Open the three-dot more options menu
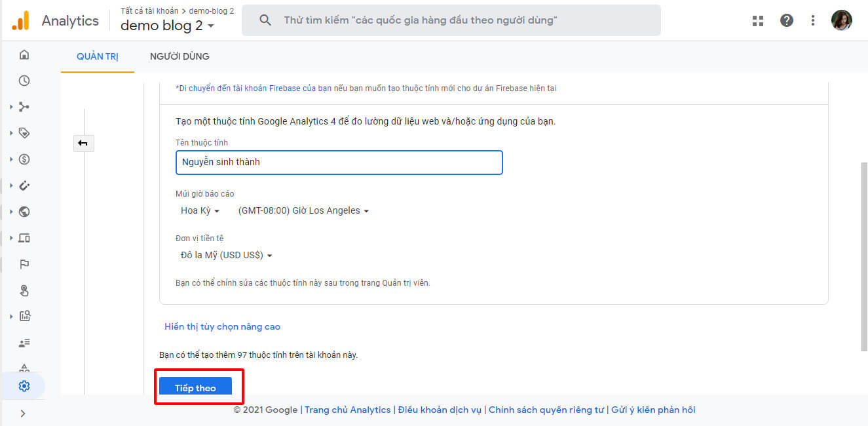This screenshot has height=426, width=868. [x=813, y=20]
